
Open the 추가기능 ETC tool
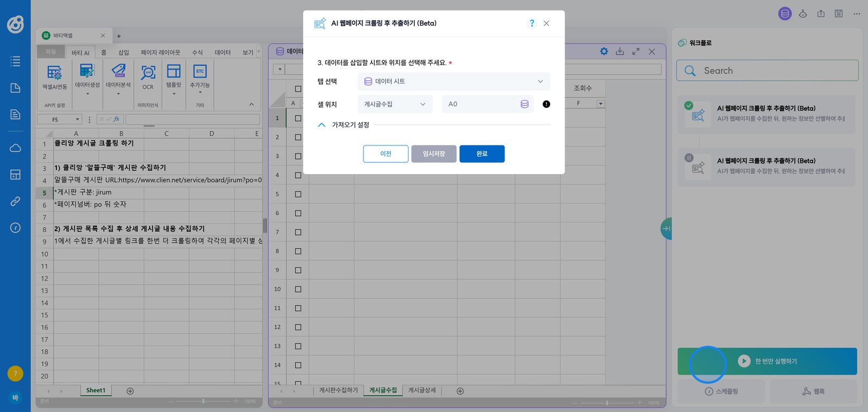tap(200, 79)
